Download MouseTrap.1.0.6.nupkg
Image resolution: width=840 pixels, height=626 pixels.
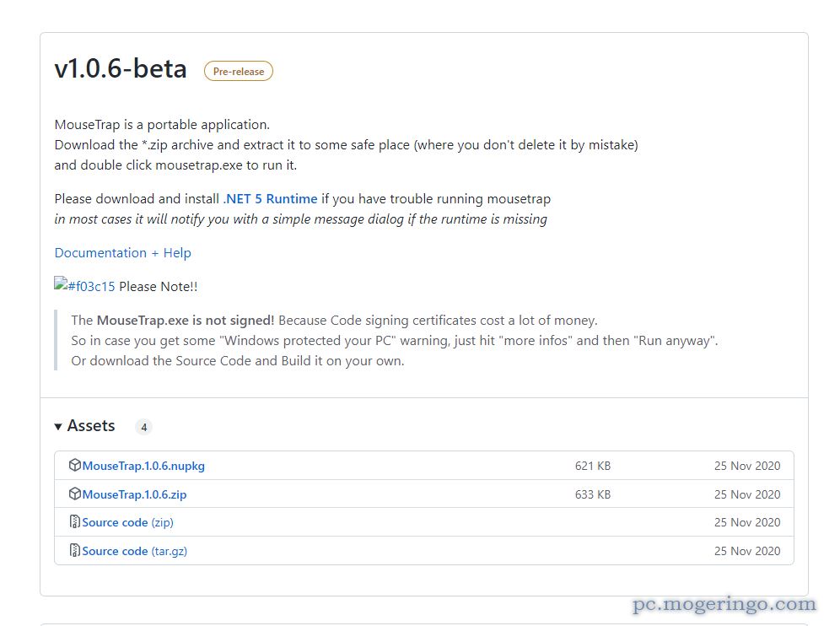[143, 466]
